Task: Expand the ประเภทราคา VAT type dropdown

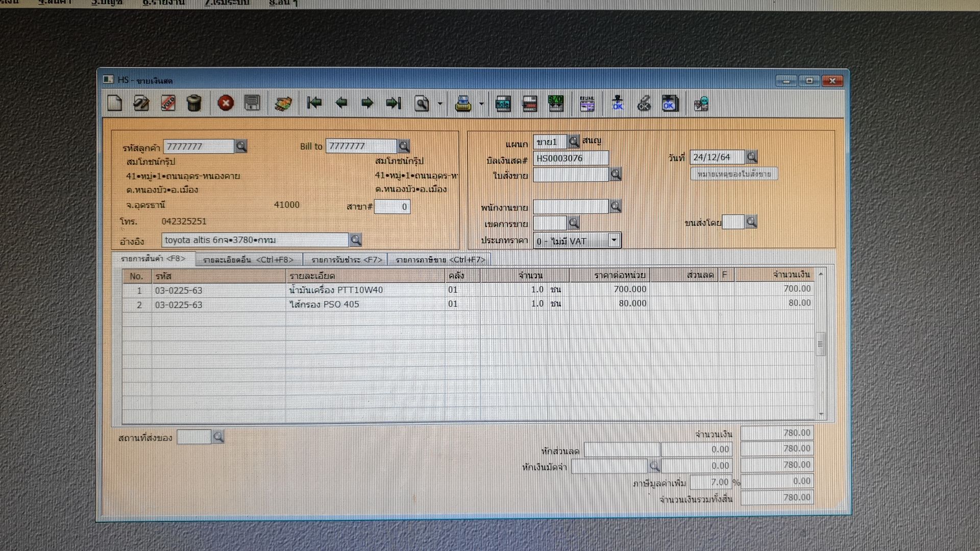Action: [x=614, y=240]
